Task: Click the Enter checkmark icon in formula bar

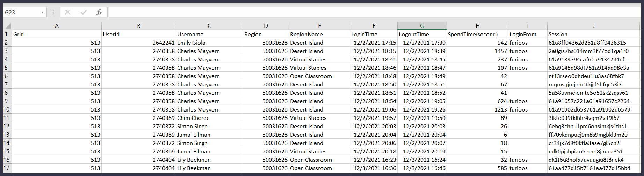Action: 84,12
